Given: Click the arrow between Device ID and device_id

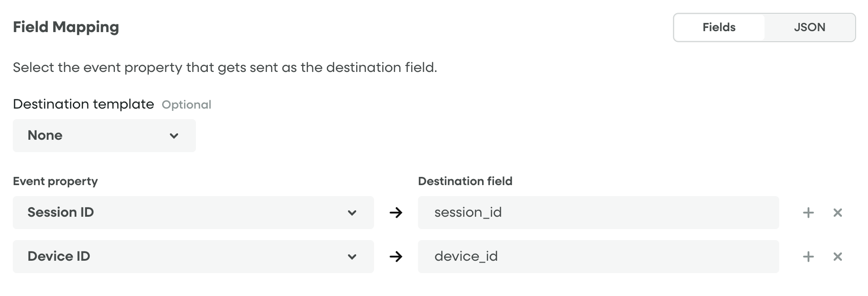Looking at the screenshot, I should [x=396, y=257].
